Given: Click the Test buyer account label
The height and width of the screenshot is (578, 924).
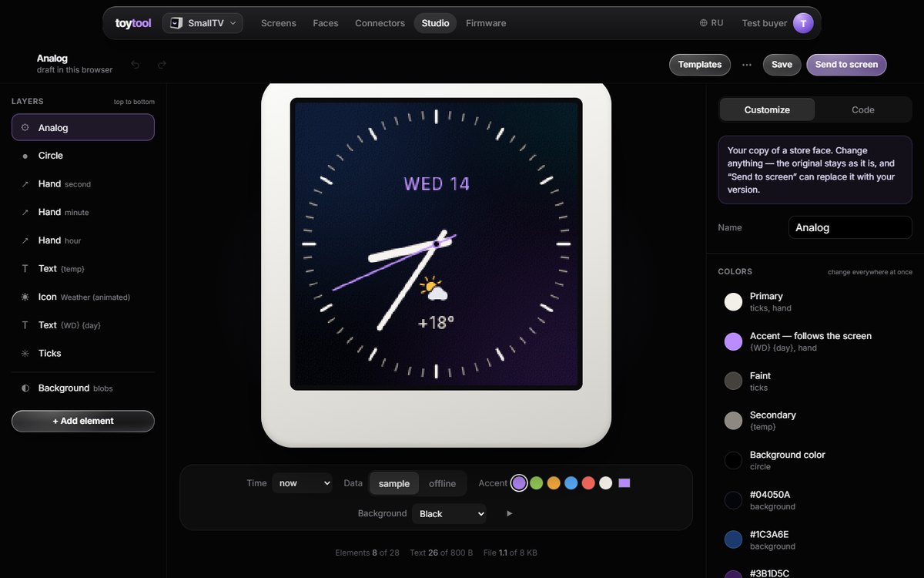Looking at the screenshot, I should point(765,23).
